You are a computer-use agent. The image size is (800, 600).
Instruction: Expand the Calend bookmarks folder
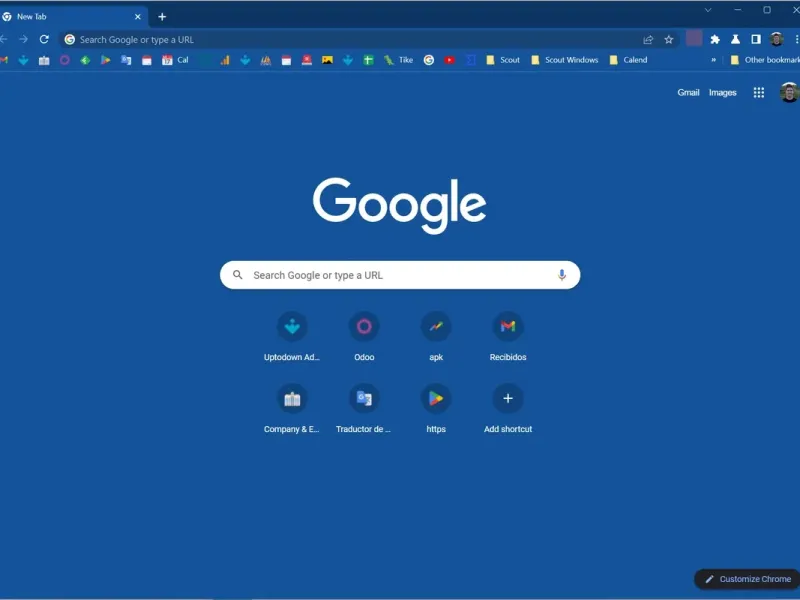click(x=629, y=60)
